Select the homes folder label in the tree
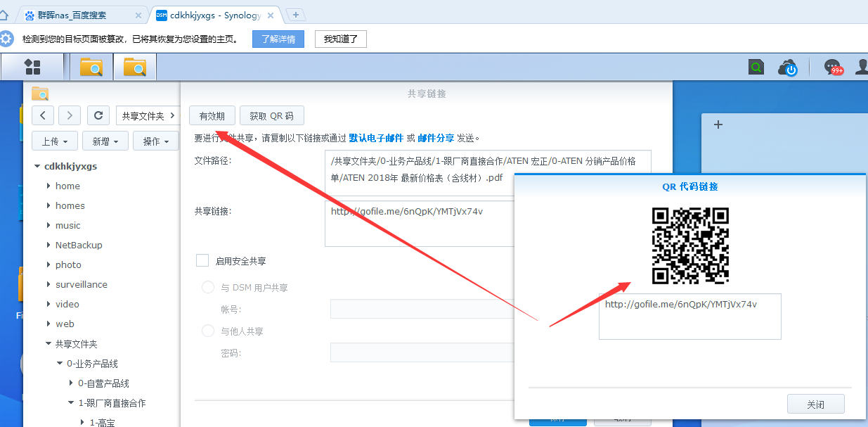 click(70, 205)
